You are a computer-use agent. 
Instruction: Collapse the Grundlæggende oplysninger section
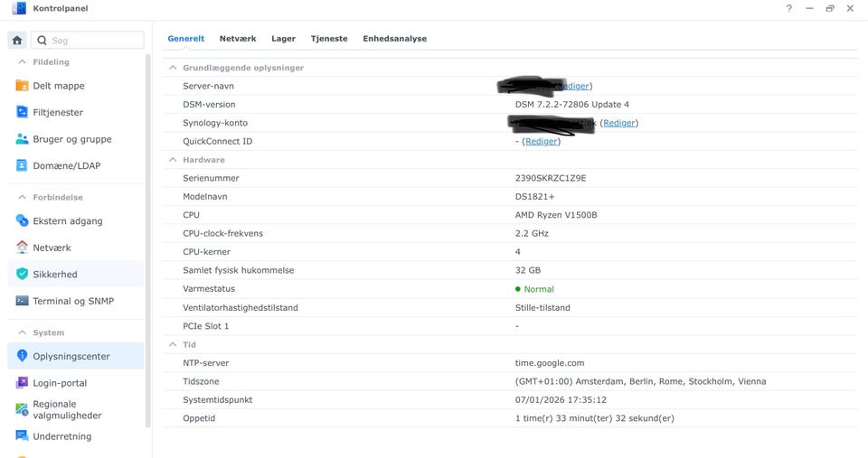click(x=173, y=68)
